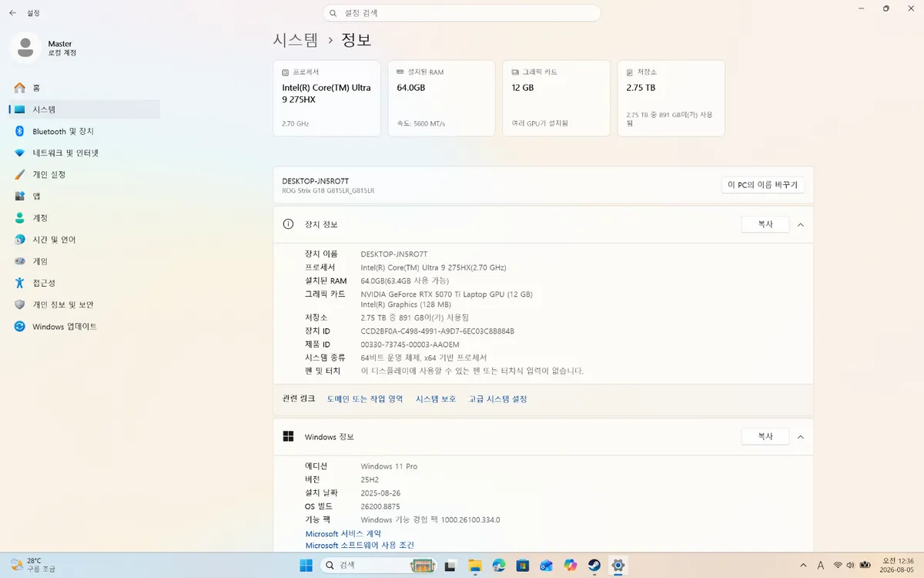Open 개인 설정 page
This screenshot has width=924, height=578.
[85, 174]
